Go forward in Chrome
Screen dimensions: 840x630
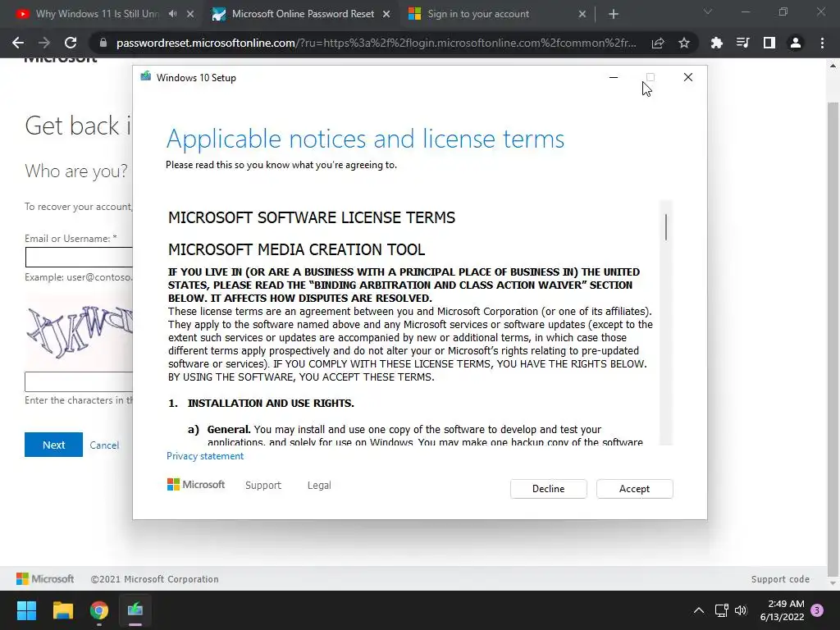click(44, 43)
